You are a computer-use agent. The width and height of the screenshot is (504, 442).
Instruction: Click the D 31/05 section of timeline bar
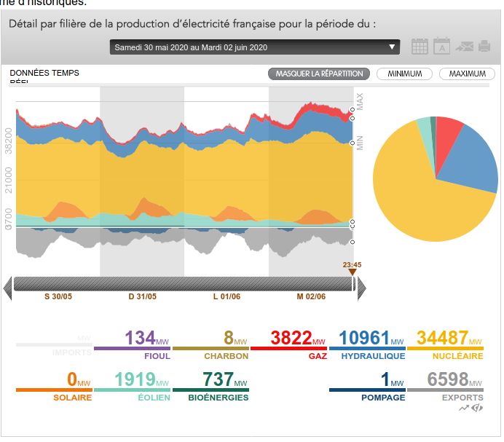coord(142,296)
